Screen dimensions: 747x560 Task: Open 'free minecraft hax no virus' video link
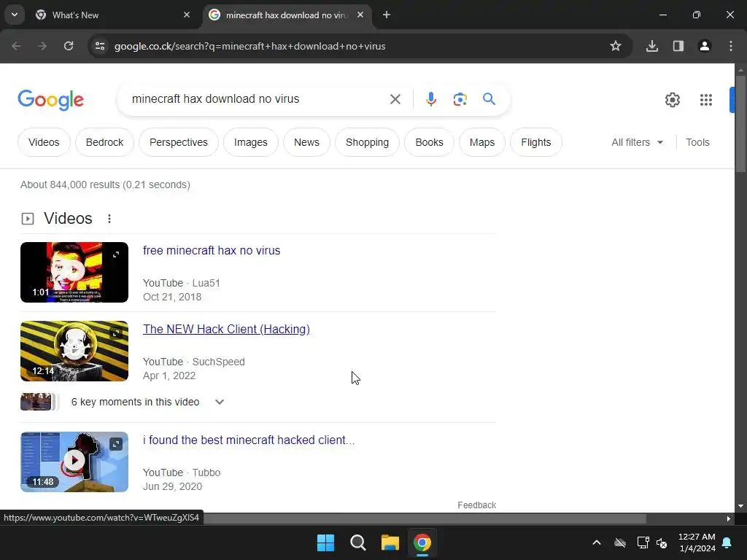coord(212,251)
